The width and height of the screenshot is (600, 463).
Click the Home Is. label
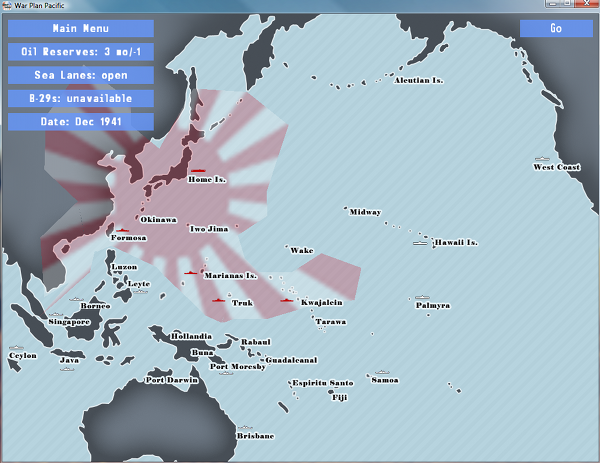click(x=207, y=179)
